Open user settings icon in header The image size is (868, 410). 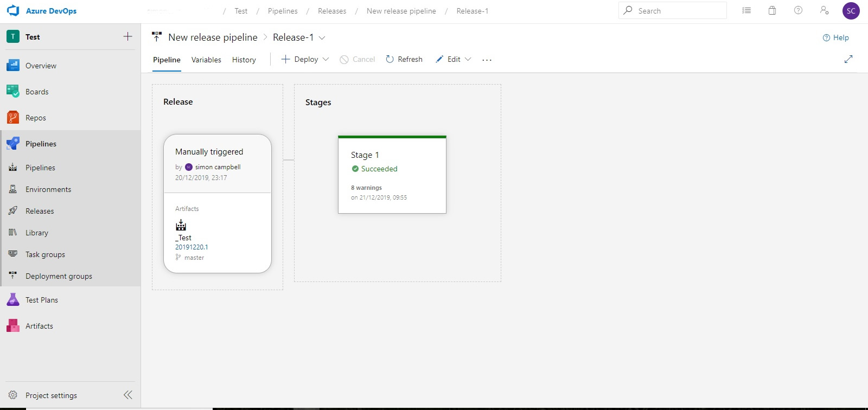pos(824,10)
